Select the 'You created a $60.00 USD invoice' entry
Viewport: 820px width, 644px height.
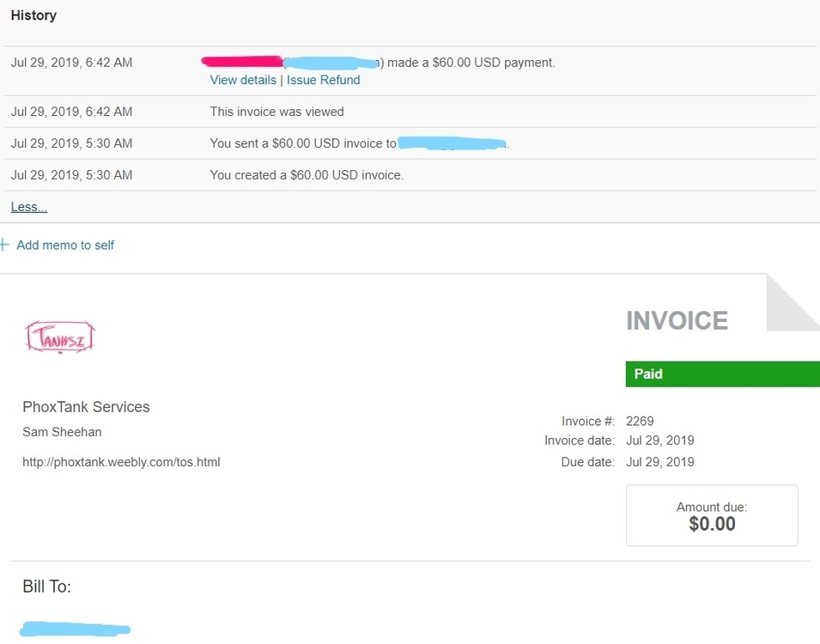coord(307,175)
